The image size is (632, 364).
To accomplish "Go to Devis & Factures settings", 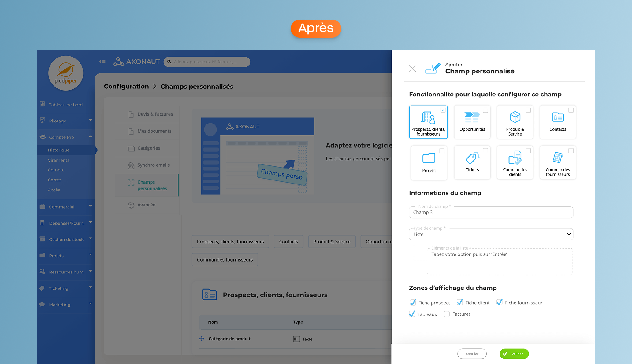I will click(x=155, y=114).
